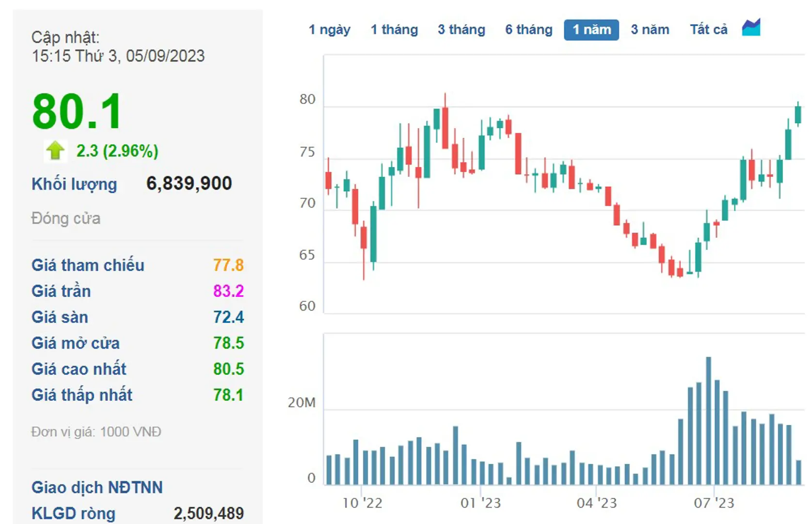Screen dimensions: 812x524
Task: Click the floor price 72.4
Action: coord(228,317)
